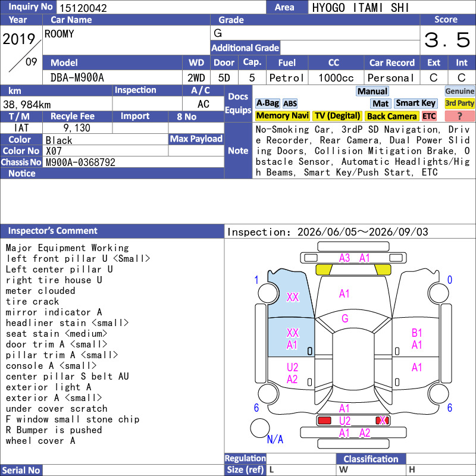Click the yellow left headlight on diagram
476x476 pixels.
pos(324,270)
